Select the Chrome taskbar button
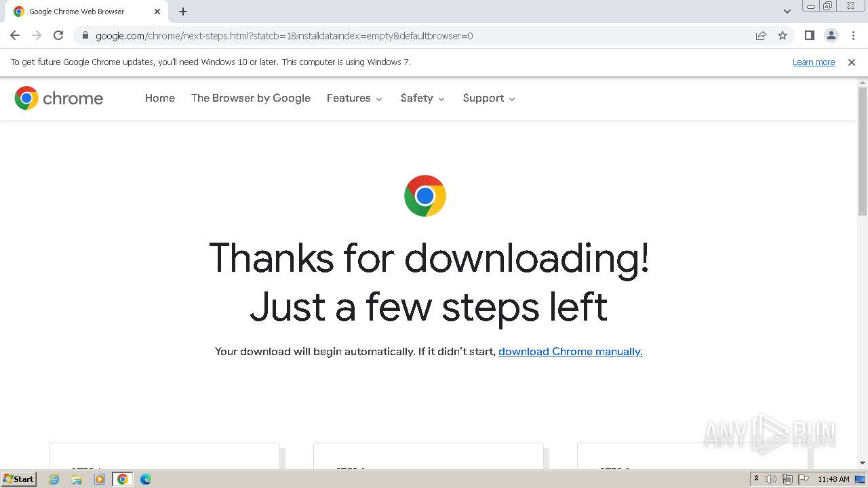Image resolution: width=868 pixels, height=488 pixels. point(123,479)
